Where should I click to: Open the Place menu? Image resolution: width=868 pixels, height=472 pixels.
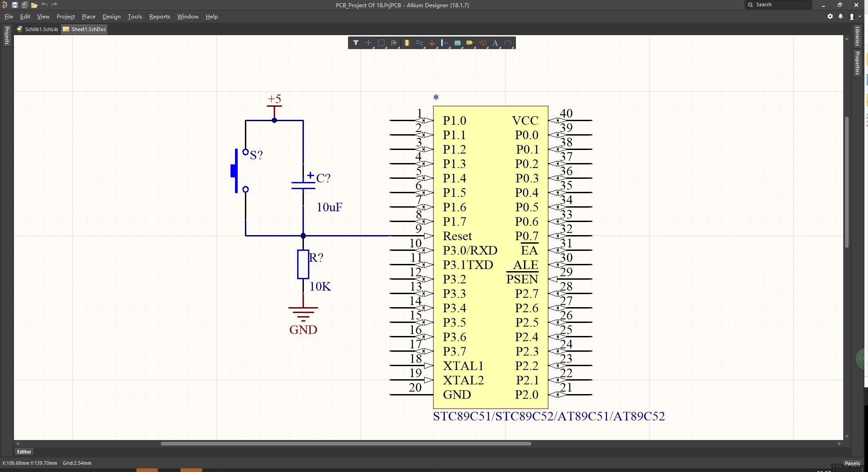pyautogui.click(x=88, y=16)
